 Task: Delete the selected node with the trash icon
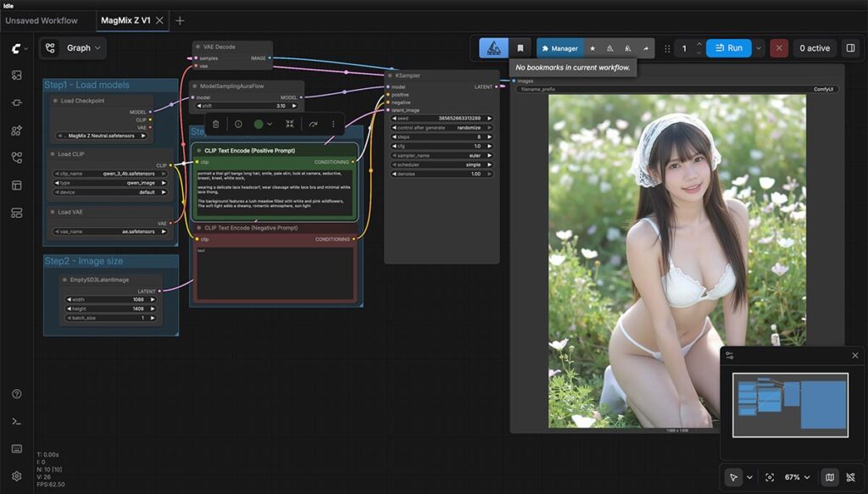[x=215, y=124]
